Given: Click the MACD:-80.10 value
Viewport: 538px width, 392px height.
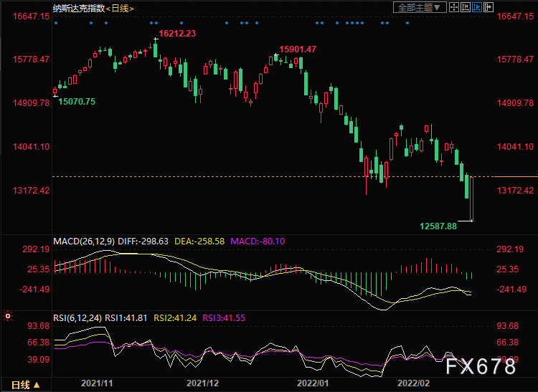Looking at the screenshot, I should (258, 242).
